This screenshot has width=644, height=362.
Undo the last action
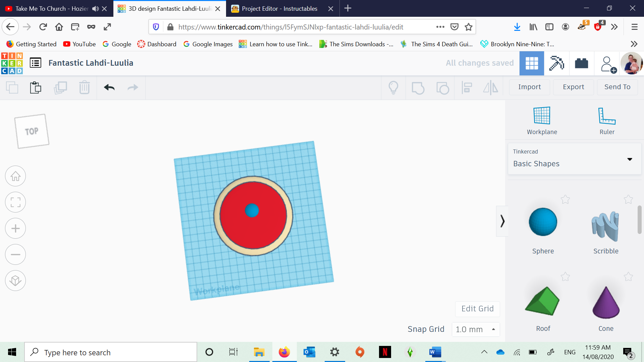coord(109,87)
